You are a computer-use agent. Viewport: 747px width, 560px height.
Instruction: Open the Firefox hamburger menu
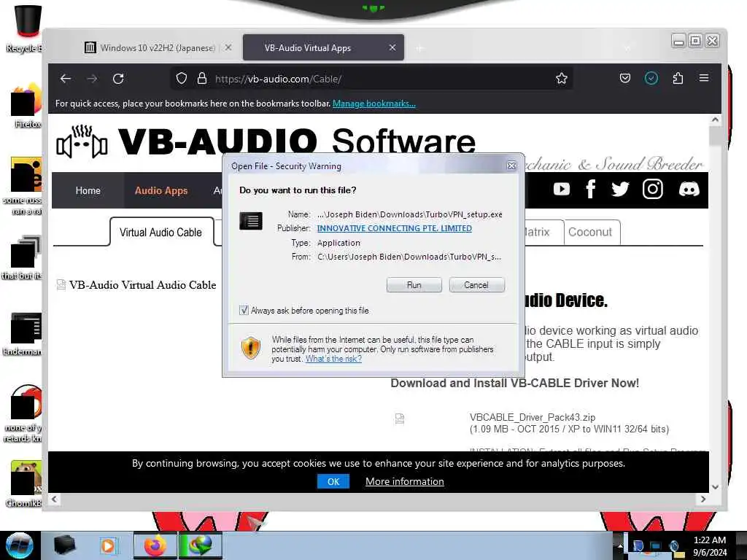tap(704, 78)
